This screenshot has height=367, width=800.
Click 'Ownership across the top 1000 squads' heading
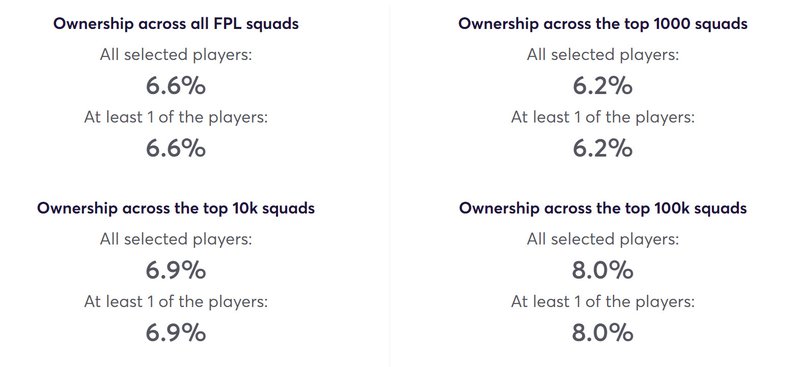coord(603,24)
